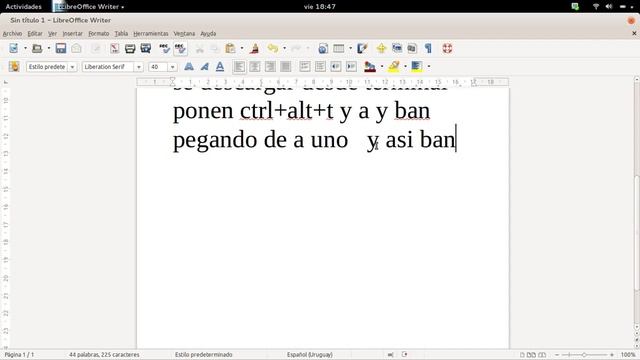Image resolution: width=640 pixels, height=360 pixels.
Task: Click the clone formatting paintbrush
Action: [255, 48]
